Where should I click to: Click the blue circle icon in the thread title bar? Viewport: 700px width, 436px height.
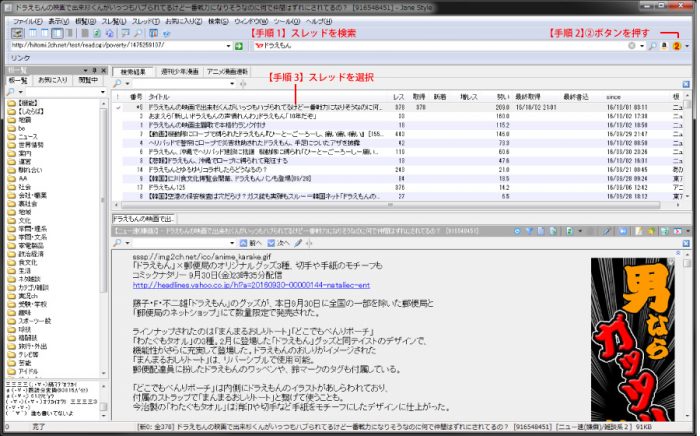[x=517, y=231]
